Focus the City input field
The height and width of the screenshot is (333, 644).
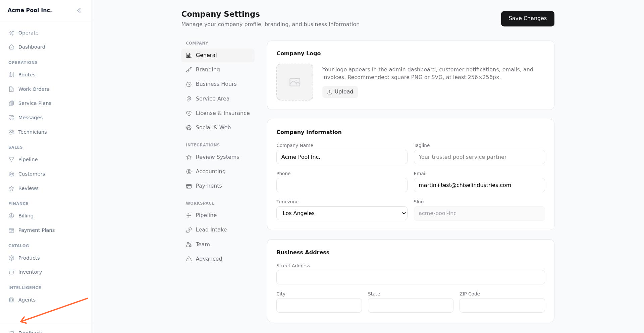319,306
